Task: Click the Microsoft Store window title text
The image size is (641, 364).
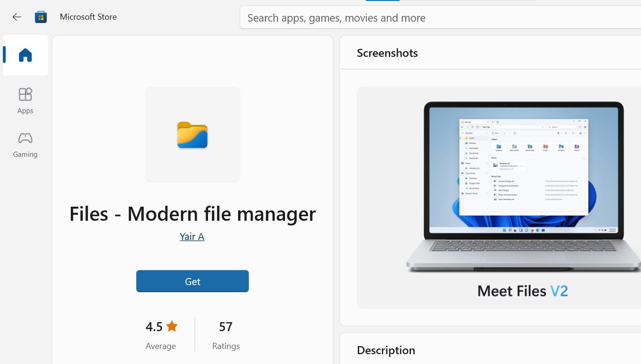Action: coord(88,16)
